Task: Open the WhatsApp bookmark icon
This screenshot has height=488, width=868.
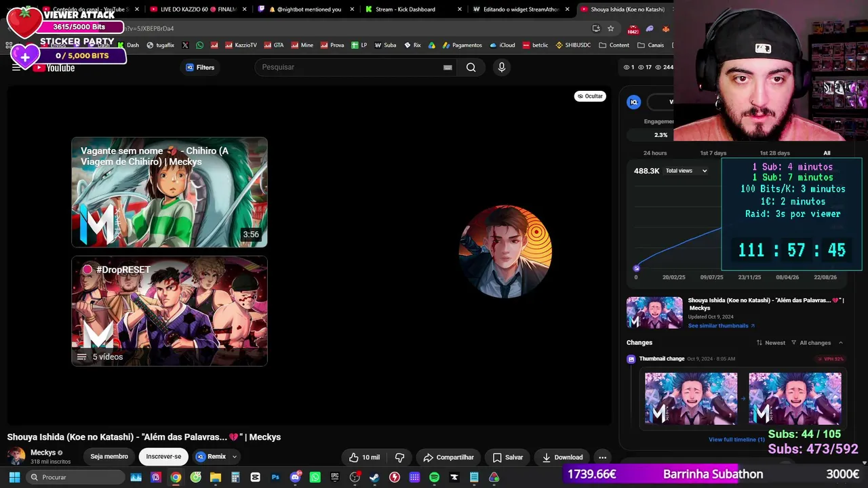Action: coord(199,45)
